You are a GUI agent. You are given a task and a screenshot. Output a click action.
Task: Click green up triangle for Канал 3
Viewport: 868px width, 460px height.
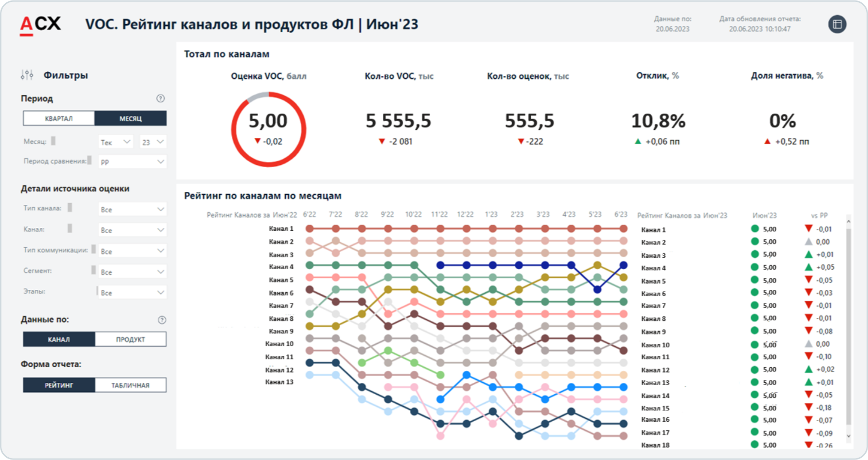point(809,254)
